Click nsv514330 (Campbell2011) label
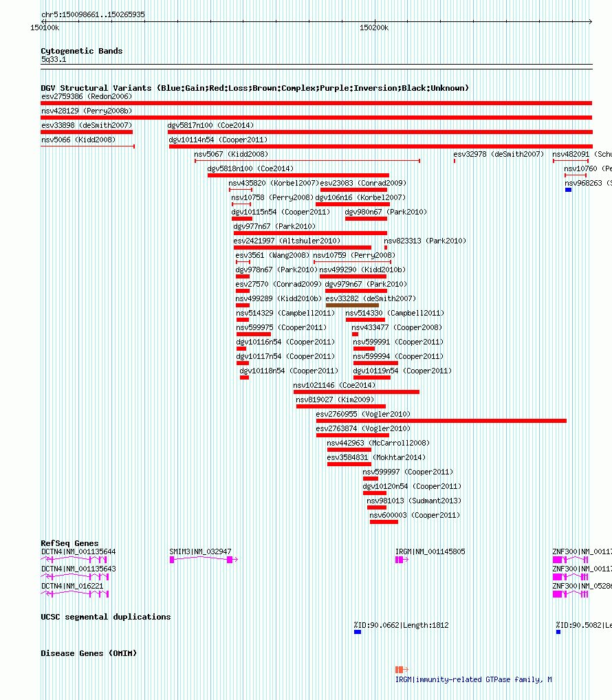612x700 pixels. click(395, 313)
